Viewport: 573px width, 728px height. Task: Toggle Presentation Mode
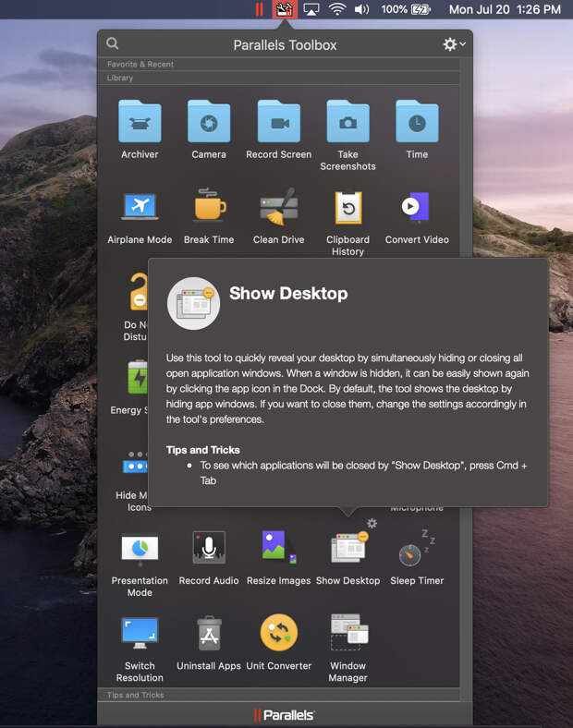tap(140, 550)
